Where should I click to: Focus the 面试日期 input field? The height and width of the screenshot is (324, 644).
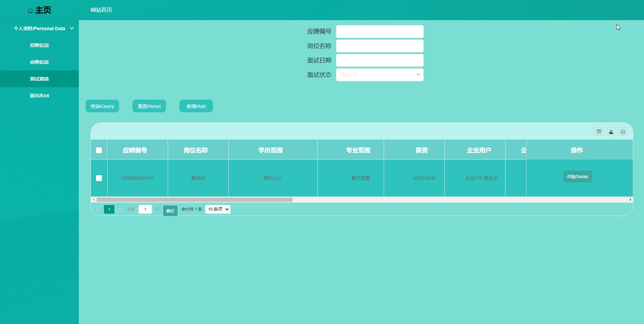pos(380,60)
